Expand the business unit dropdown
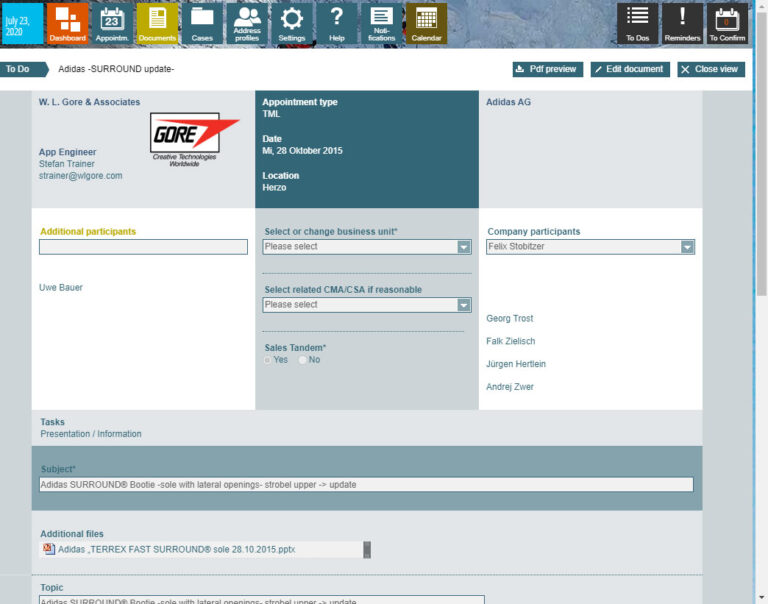 (464, 247)
